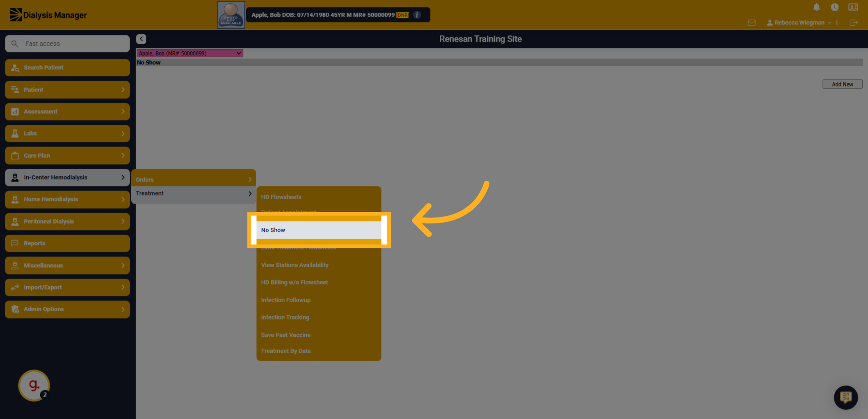This screenshot has width=868, height=419.
Task: Open the notifications bell icon
Action: tap(816, 7)
